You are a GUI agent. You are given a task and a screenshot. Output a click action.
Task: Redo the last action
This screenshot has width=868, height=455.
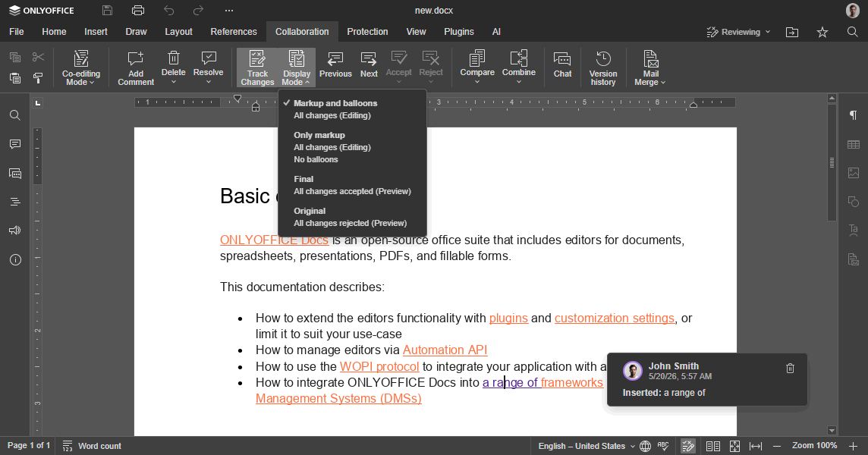coord(198,10)
